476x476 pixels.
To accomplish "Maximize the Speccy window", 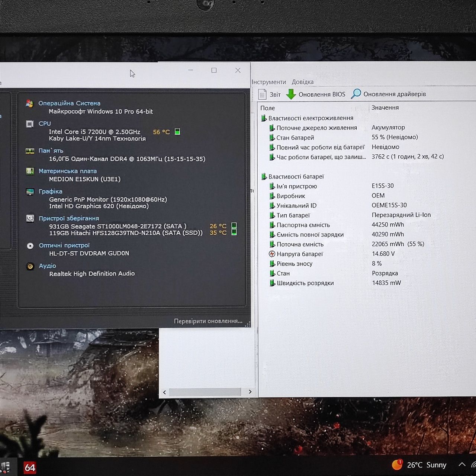I will tap(214, 70).
